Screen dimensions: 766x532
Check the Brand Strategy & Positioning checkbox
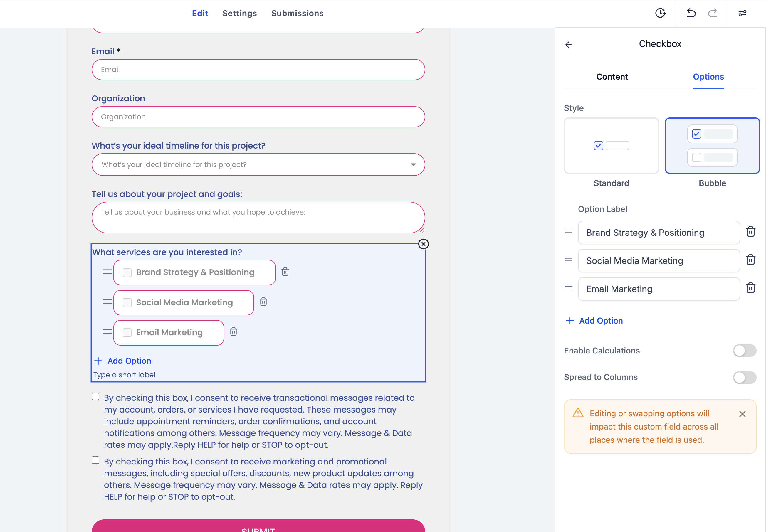click(127, 272)
